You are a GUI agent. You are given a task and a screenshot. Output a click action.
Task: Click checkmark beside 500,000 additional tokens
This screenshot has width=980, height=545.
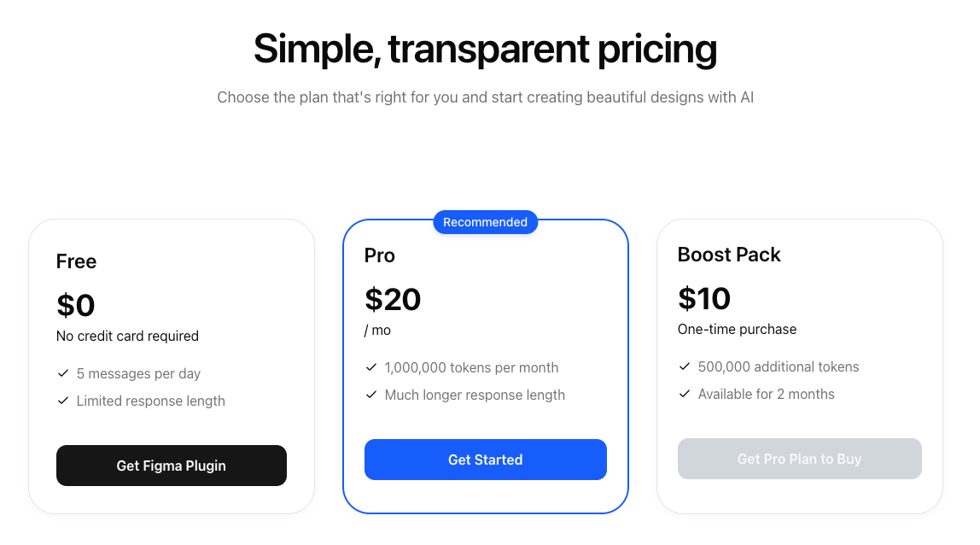pos(685,366)
